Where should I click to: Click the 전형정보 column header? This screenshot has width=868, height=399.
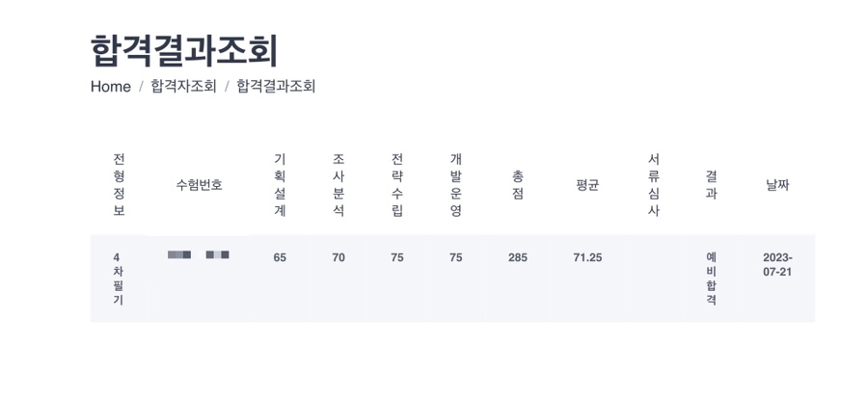tap(119, 185)
